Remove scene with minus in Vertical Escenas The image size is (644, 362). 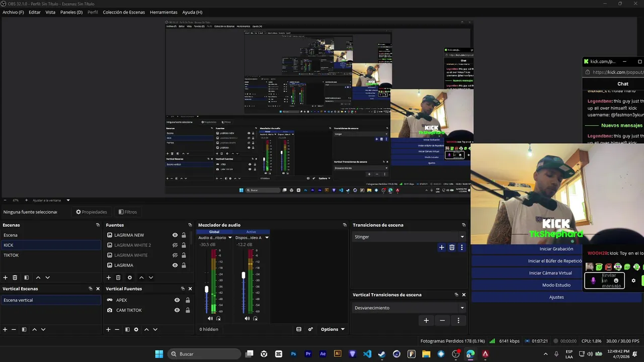point(14,330)
